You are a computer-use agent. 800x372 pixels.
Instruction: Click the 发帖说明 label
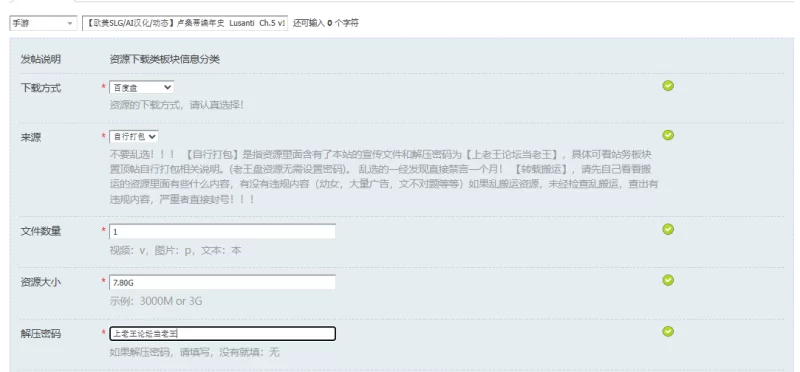(x=40, y=59)
